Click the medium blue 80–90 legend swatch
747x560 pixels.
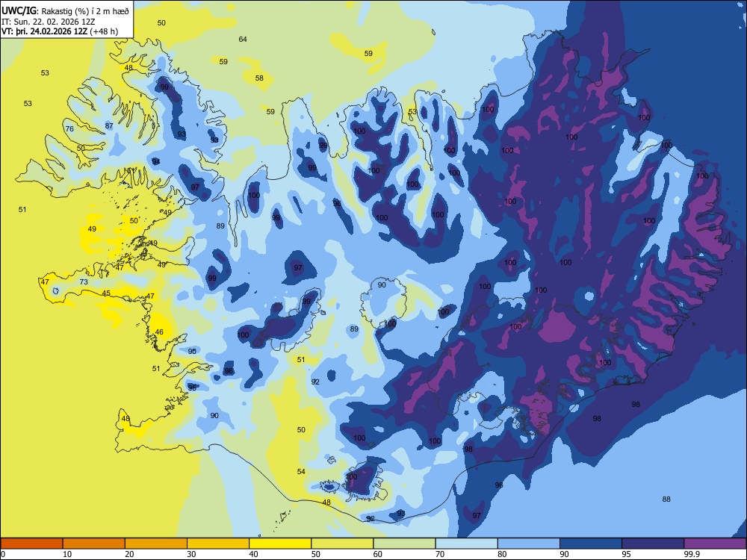pos(529,544)
